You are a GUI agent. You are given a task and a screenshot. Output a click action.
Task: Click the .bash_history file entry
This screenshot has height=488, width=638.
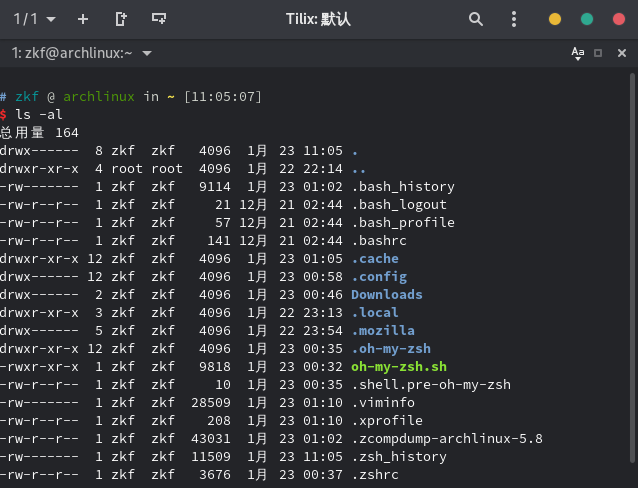[402, 187]
